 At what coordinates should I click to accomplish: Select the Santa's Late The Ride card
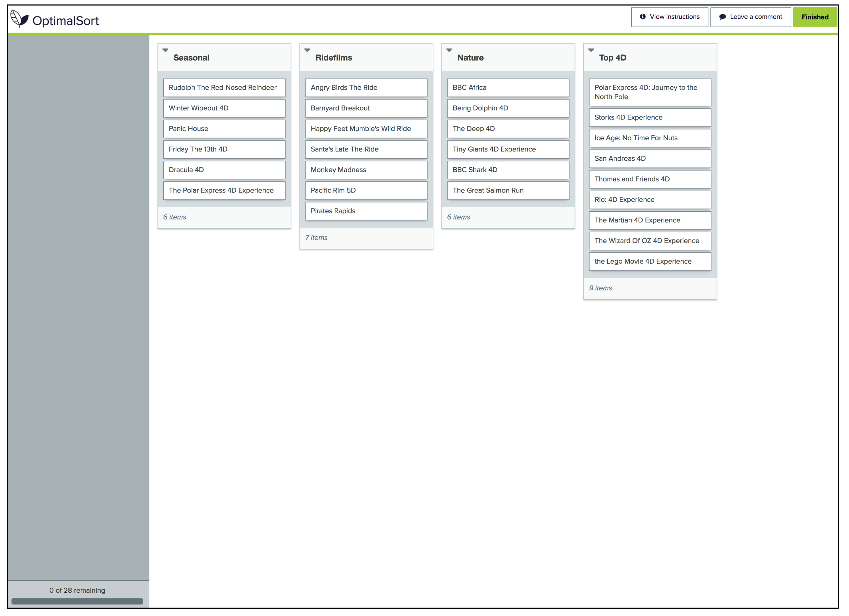366,149
